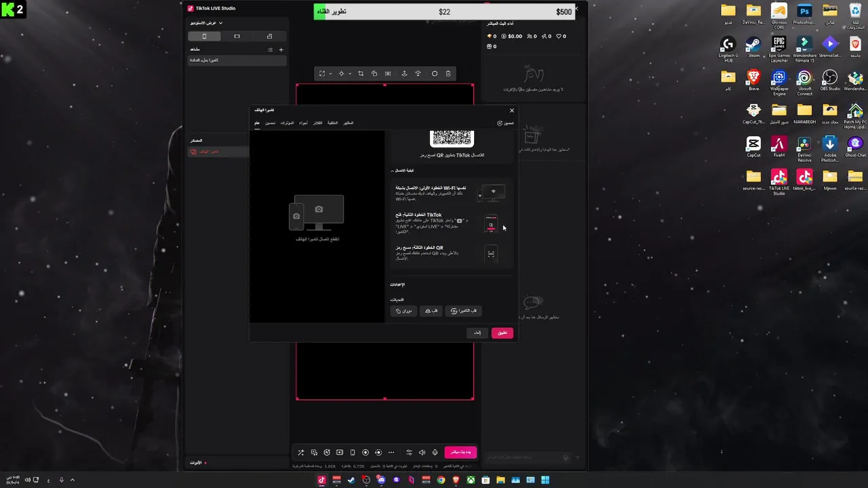The width and height of the screenshot is (868, 488).
Task: Click the add screen plus icon in bottom toolbar
Action: (340, 452)
